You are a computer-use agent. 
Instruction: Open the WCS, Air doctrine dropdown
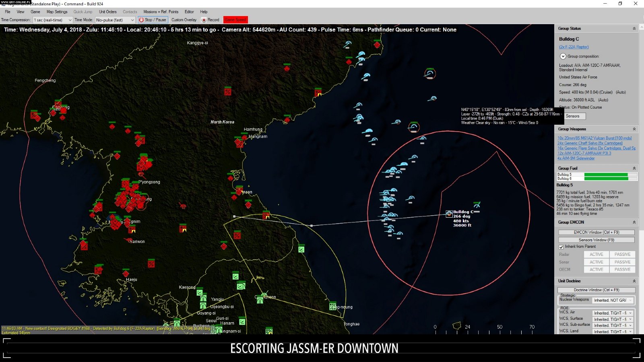click(x=630, y=312)
